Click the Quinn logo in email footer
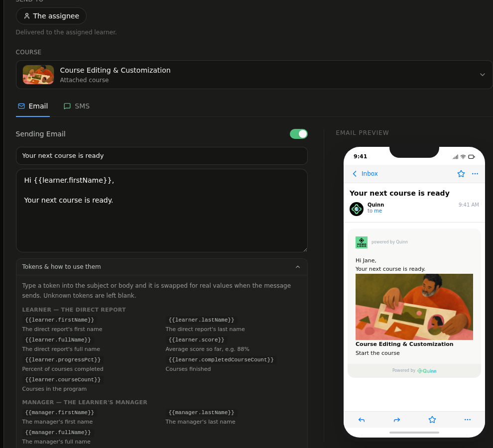 click(426, 371)
